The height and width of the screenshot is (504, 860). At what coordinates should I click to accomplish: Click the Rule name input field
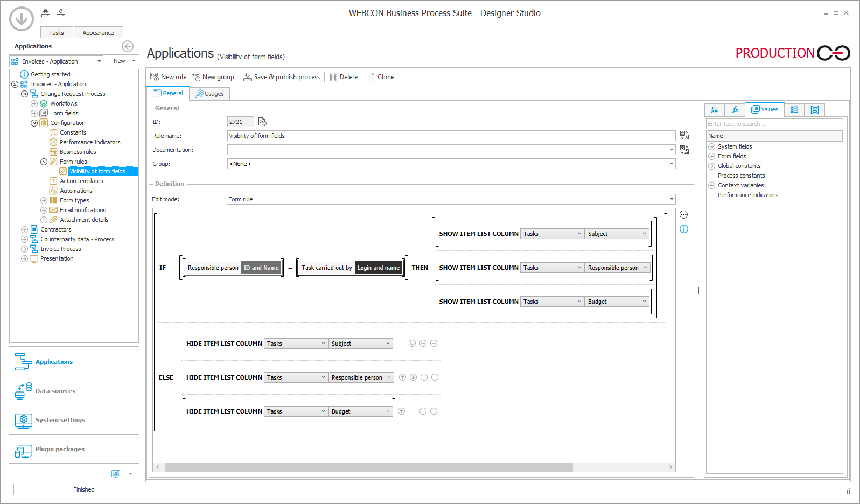pyautogui.click(x=451, y=136)
